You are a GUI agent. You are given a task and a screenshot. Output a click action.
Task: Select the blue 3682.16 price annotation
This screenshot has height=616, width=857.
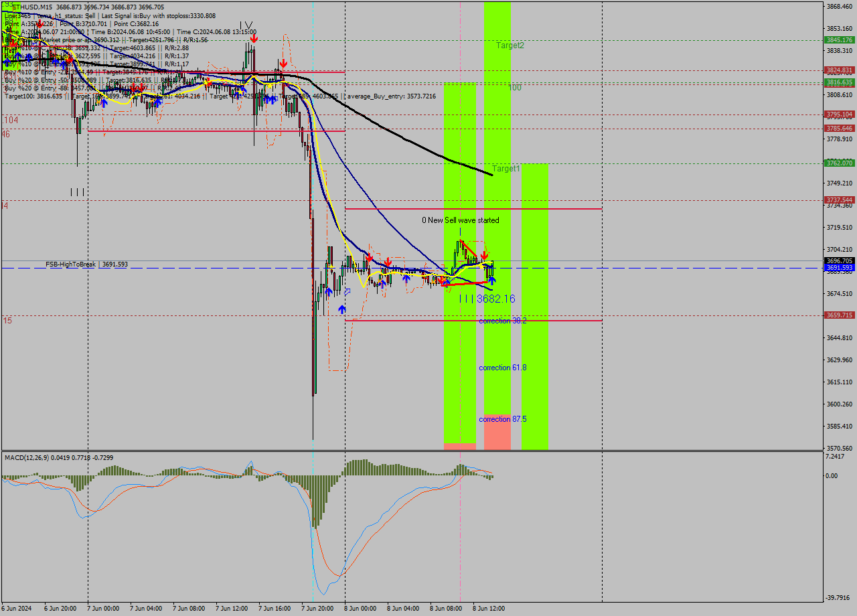[495, 299]
